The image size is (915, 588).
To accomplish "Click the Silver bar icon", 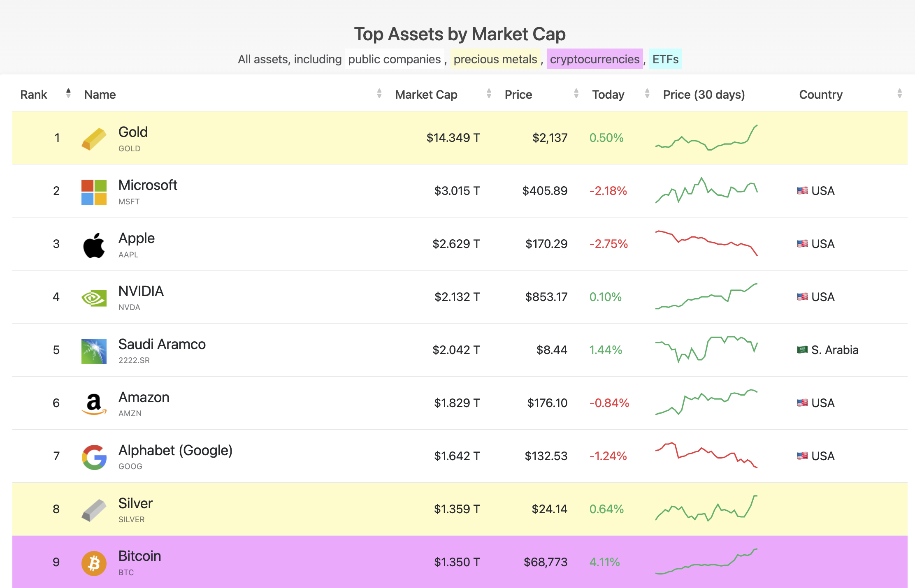I will tap(94, 510).
